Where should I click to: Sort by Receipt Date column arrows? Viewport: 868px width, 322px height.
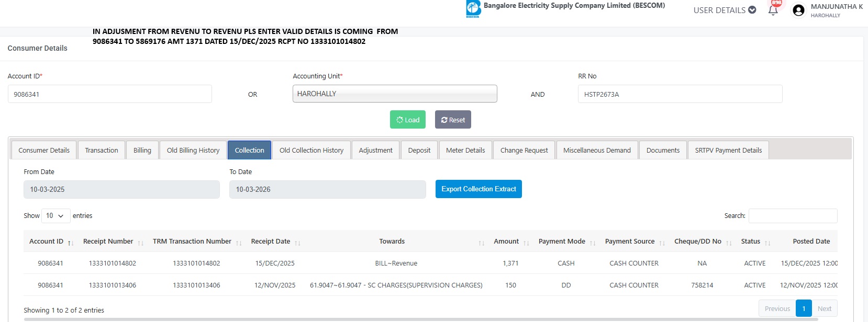tap(297, 243)
